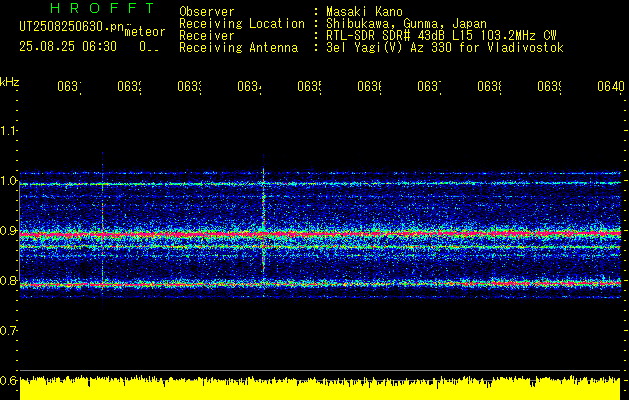This screenshot has width=629, height=400.
Task: Click the 0.7 frequency axis label
Action: tap(9, 331)
